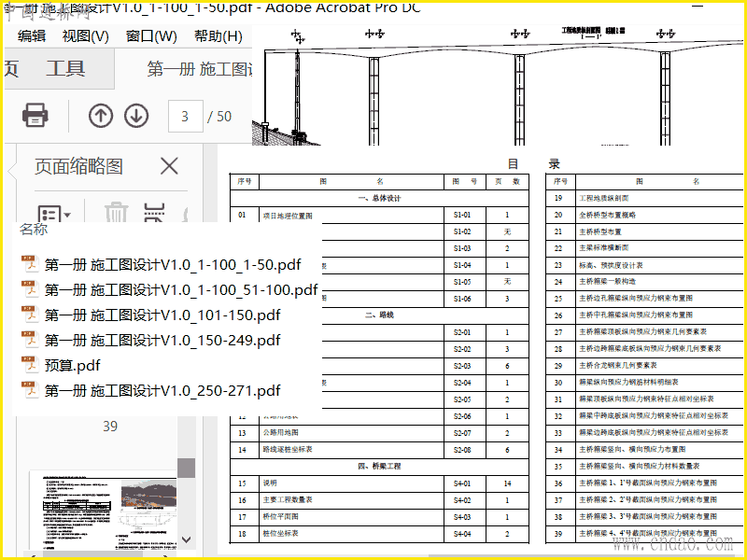This screenshot has height=560, width=747.
Task: Select 第一册 施工图设计V1.0_150-249.pdf file
Action: [162, 340]
